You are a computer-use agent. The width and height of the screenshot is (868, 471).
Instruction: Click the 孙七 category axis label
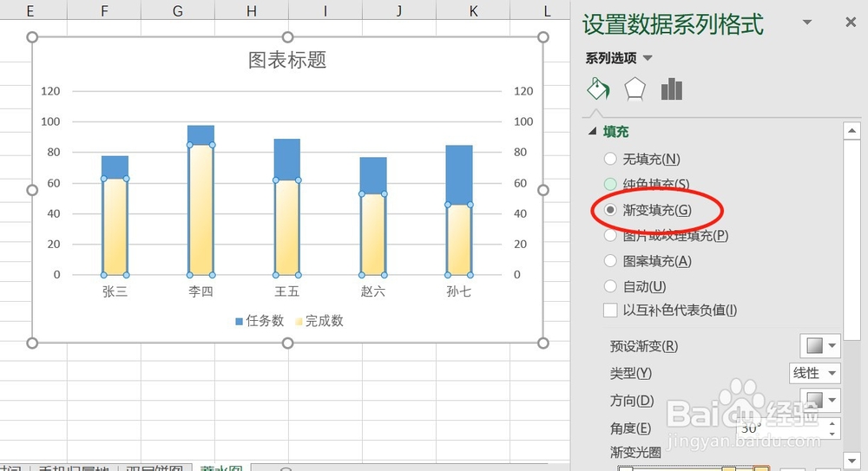459,291
